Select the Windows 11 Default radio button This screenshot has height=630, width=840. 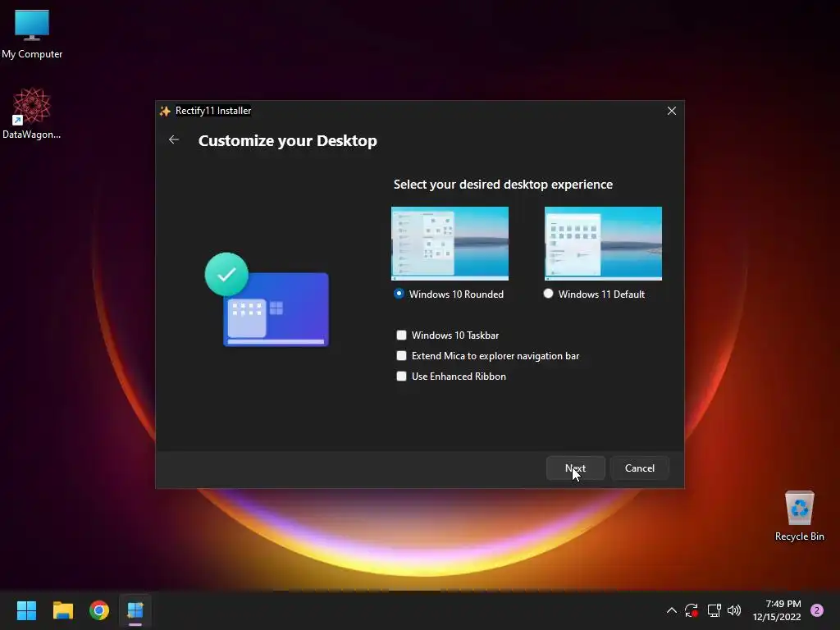548,294
